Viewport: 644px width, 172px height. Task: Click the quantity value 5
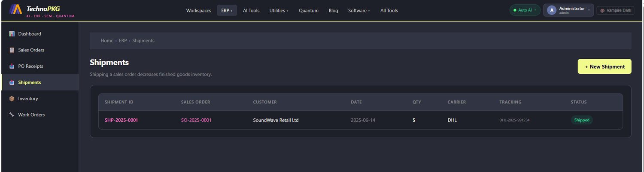point(414,120)
